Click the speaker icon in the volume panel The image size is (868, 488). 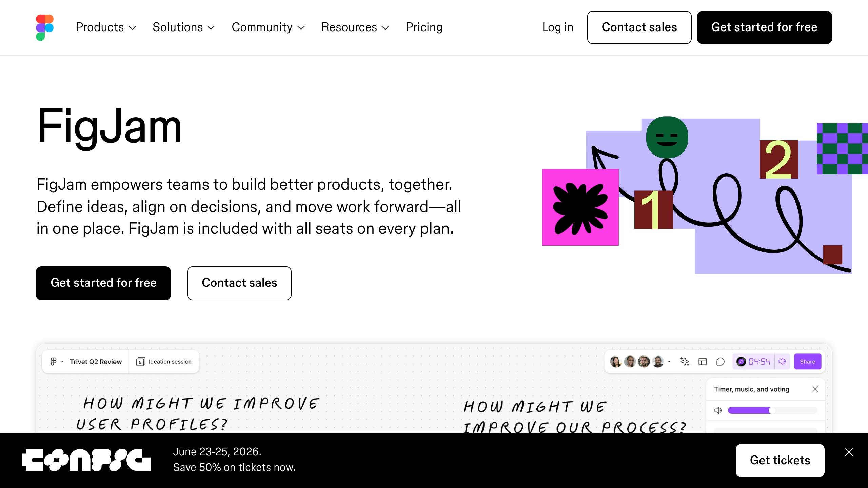tap(718, 410)
